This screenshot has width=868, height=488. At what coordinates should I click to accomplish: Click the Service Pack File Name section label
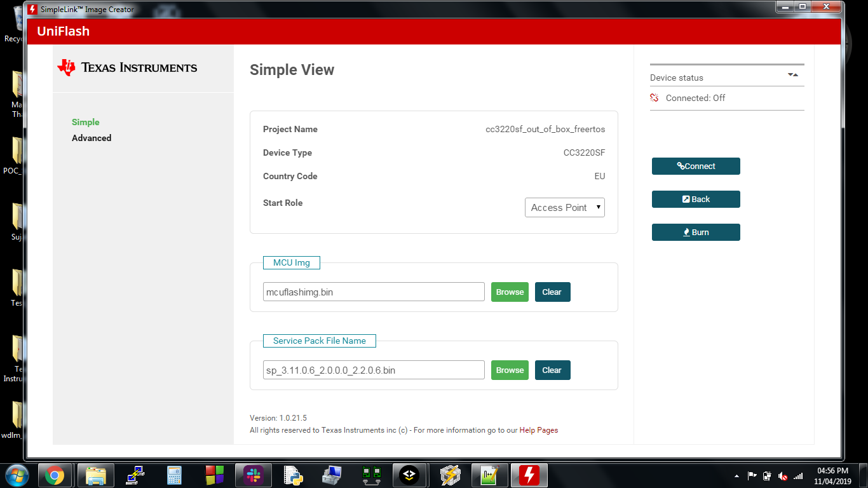point(319,341)
